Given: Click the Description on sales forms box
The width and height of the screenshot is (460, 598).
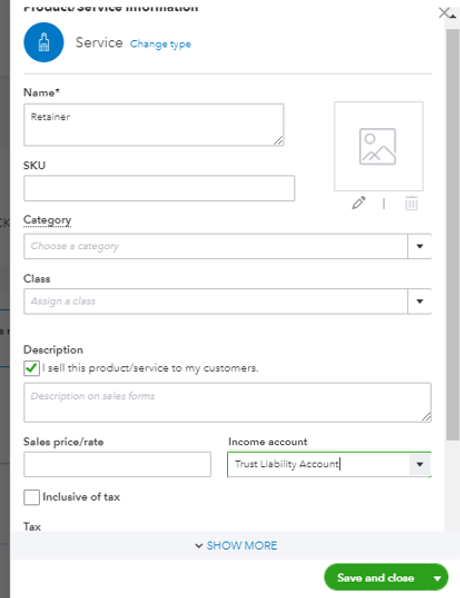Looking at the screenshot, I should tap(227, 402).
